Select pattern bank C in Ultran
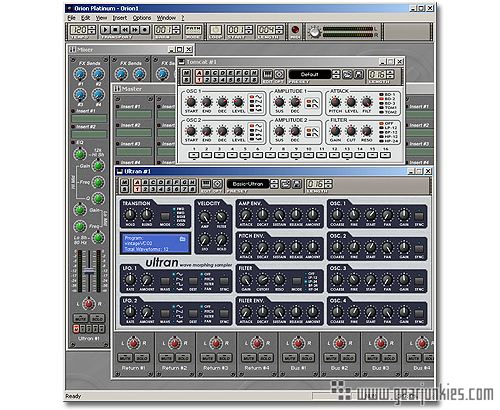Viewport: 500px width, 410px height. (x=153, y=182)
